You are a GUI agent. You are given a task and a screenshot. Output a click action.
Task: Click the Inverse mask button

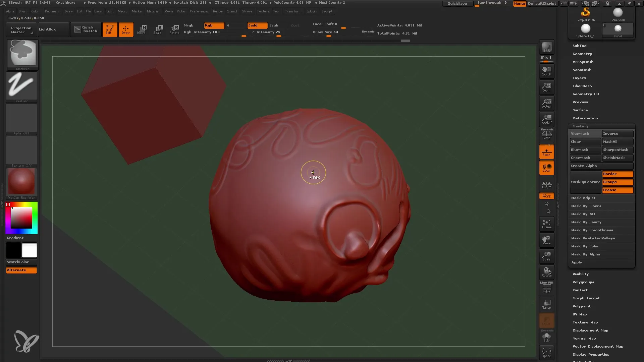click(x=617, y=133)
